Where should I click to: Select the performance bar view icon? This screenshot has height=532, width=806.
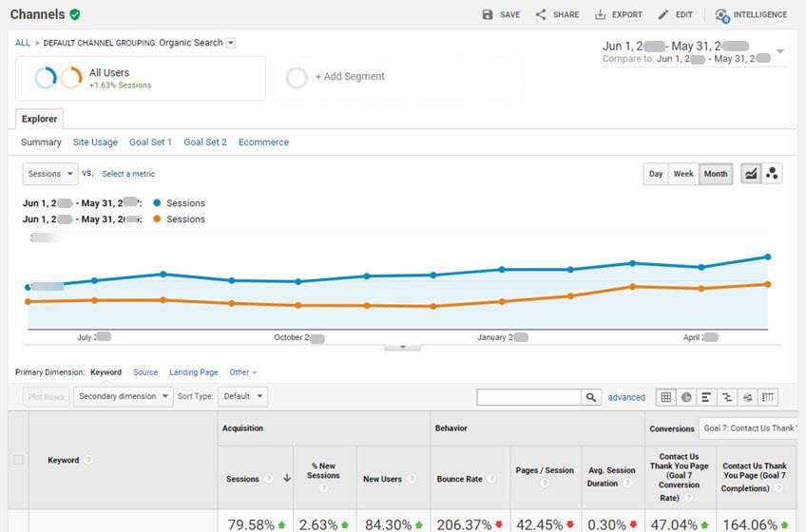click(706, 397)
